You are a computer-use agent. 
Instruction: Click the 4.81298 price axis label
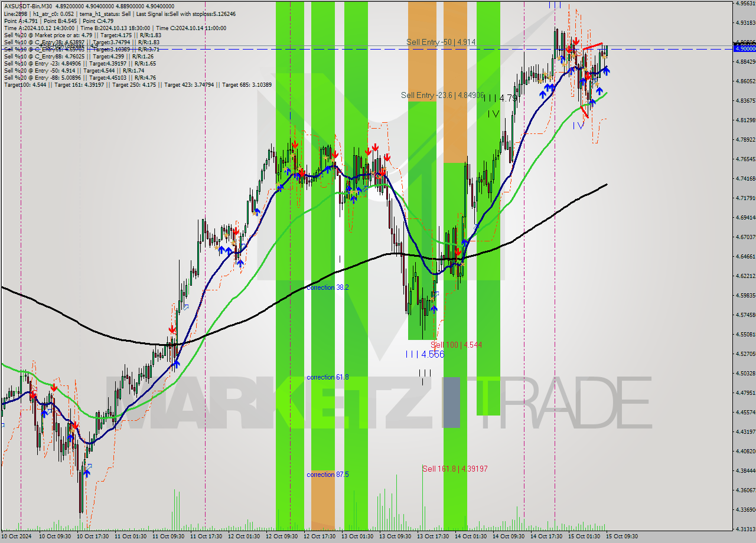point(745,120)
